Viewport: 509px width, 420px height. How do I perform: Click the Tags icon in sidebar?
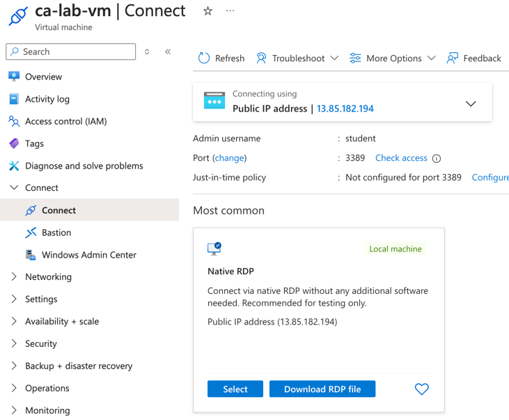click(x=14, y=143)
